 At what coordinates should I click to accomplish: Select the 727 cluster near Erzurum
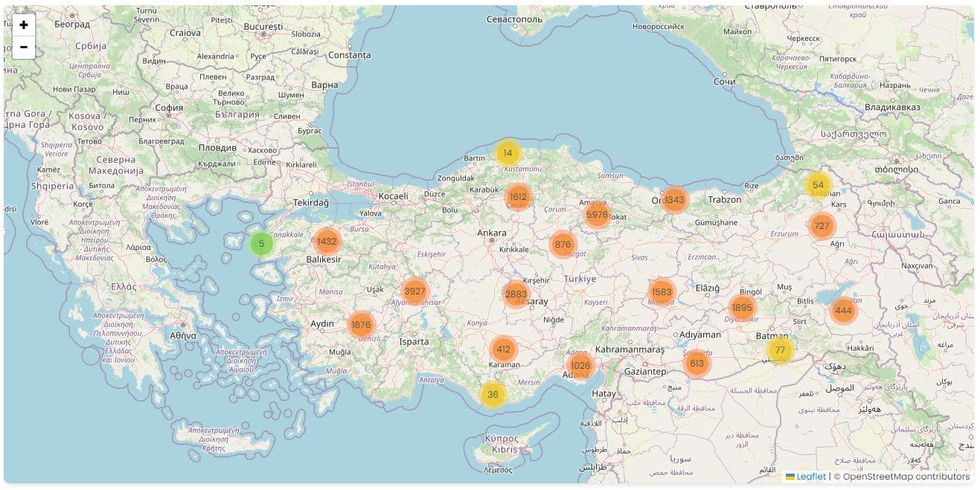pyautogui.click(x=821, y=225)
